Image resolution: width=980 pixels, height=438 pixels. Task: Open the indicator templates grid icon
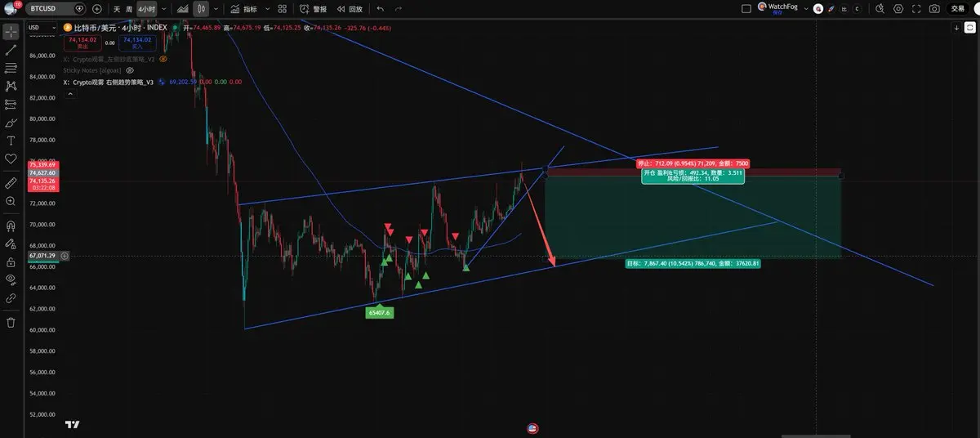(282, 9)
